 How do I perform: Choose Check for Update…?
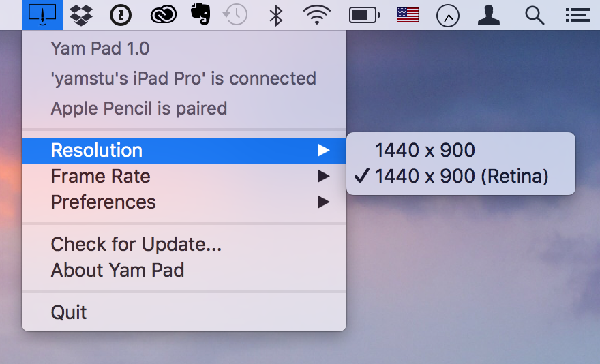pyautogui.click(x=184, y=244)
